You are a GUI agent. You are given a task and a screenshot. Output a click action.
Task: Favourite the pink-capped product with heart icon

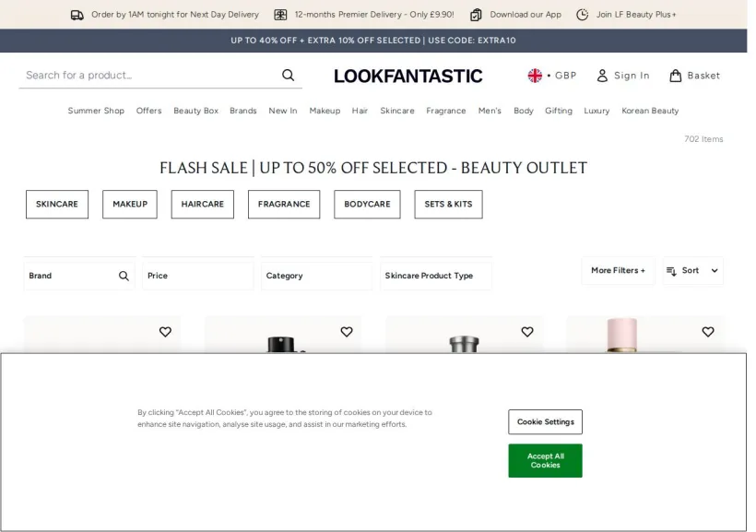[x=708, y=332]
